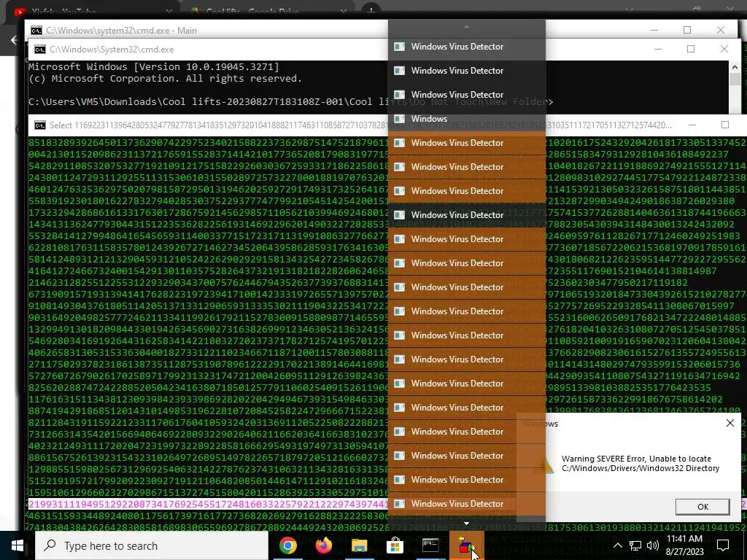Image resolution: width=747 pixels, height=560 pixels.
Task: Click the 11:41 AM clock and date
Action: pyautogui.click(x=684, y=545)
